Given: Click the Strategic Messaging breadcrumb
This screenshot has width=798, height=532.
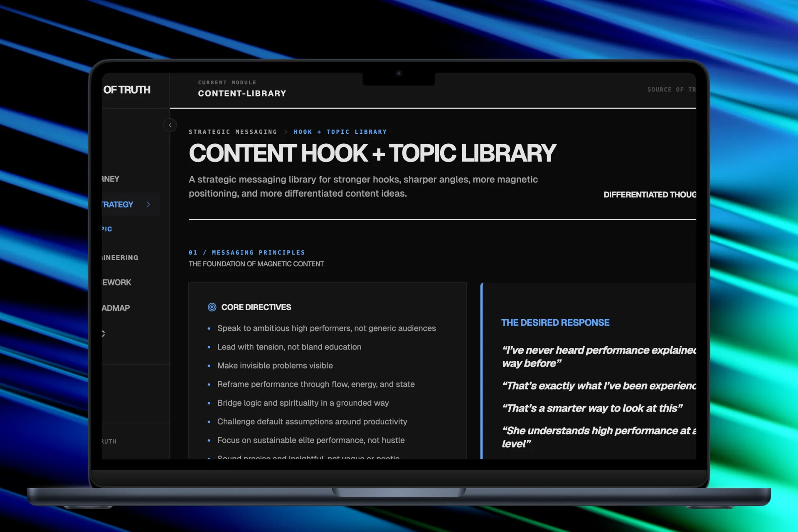Looking at the screenshot, I should [233, 132].
